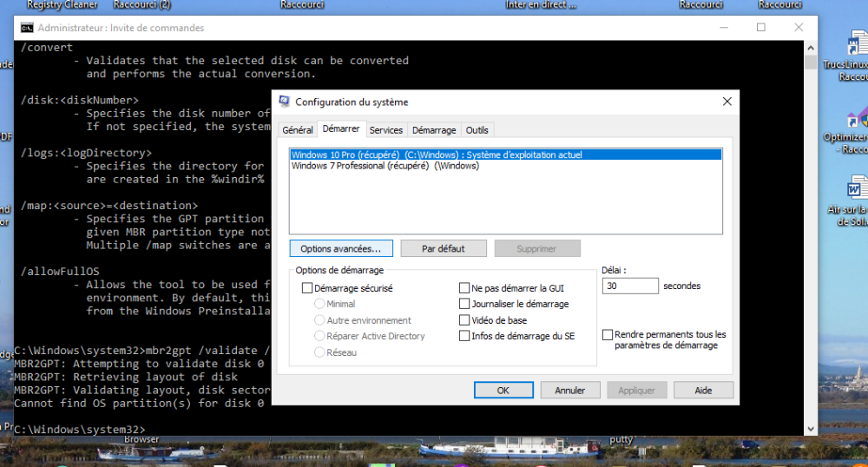Image resolution: width=868 pixels, height=467 pixels.
Task: Open Aide help button
Action: [x=703, y=390]
